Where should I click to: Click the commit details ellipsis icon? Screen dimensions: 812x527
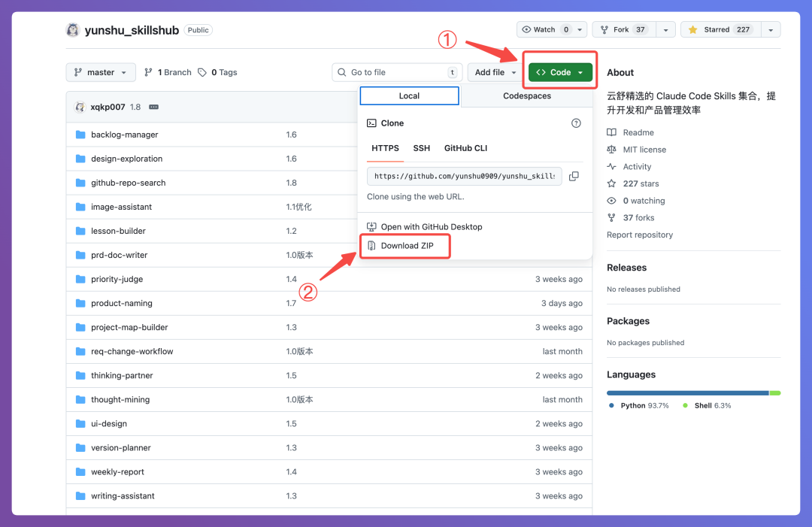pyautogui.click(x=154, y=108)
